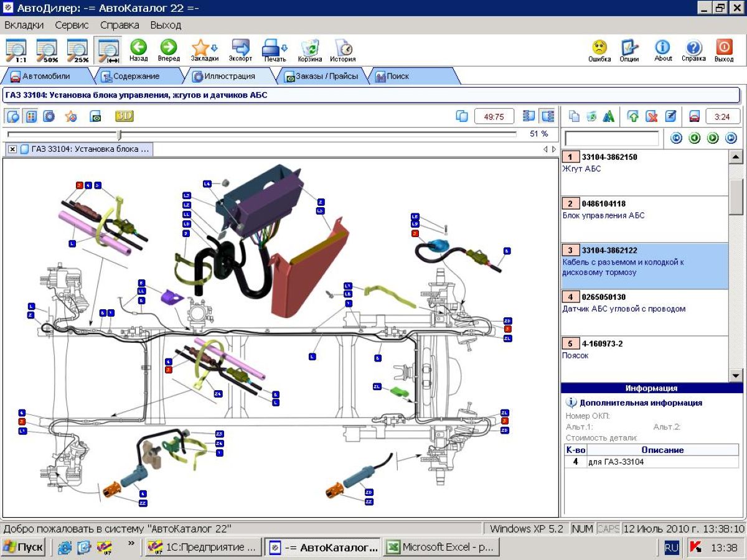The image size is (747, 560).
Task: Open the Справка help toolbar icon
Action: tap(693, 50)
